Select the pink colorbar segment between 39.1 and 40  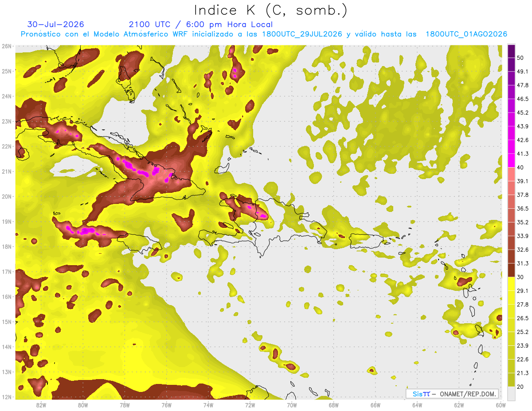click(x=511, y=174)
